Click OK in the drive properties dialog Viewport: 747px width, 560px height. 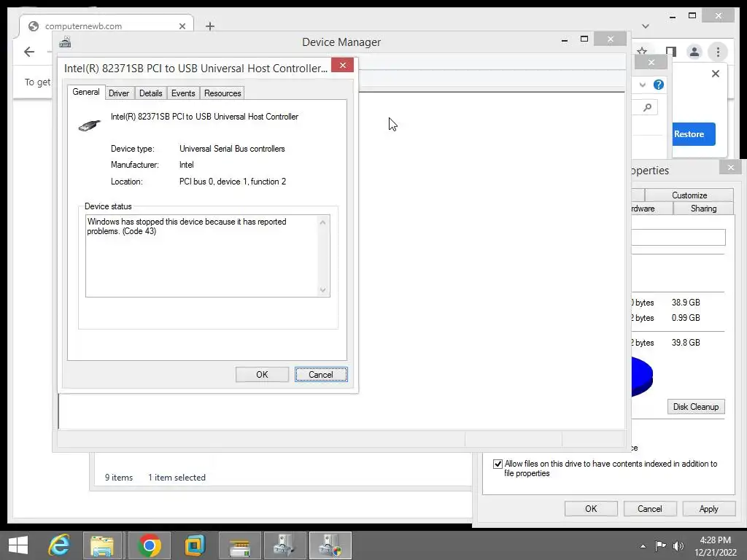pyautogui.click(x=591, y=508)
